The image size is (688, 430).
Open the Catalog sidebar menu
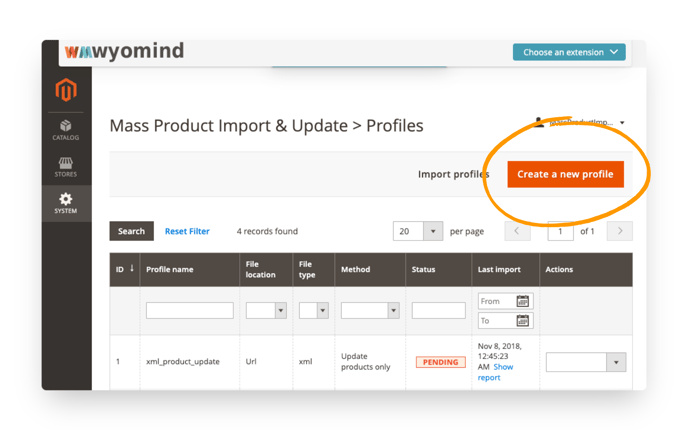(66, 130)
